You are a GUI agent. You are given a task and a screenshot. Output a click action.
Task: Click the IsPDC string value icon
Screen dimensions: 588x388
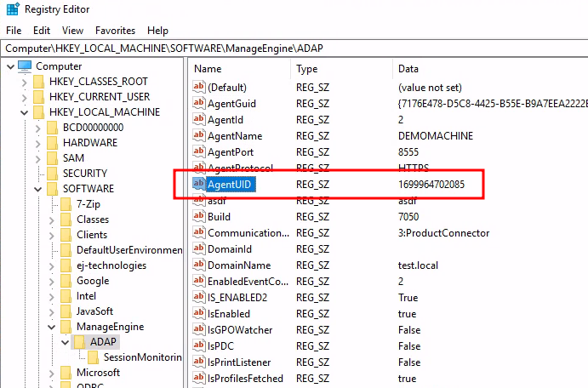click(199, 345)
